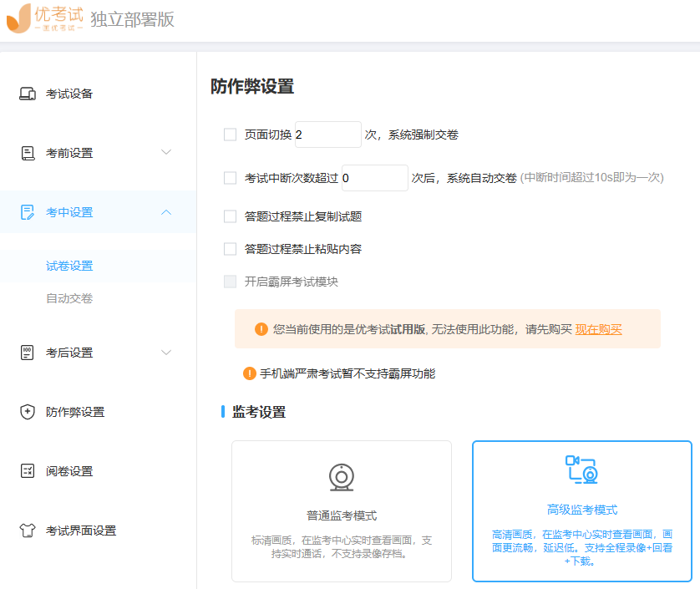Select the 考试界面设置 icon
The width and height of the screenshot is (700, 589).
click(x=26, y=530)
